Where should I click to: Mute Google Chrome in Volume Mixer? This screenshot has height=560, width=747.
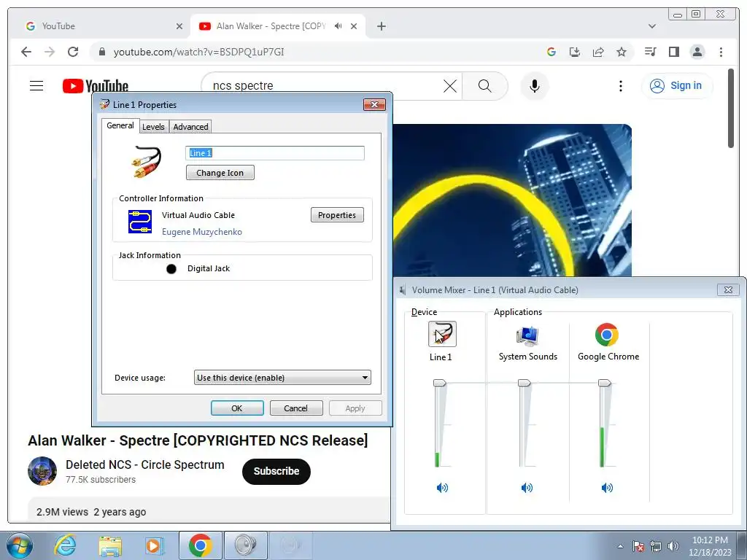[x=607, y=488]
